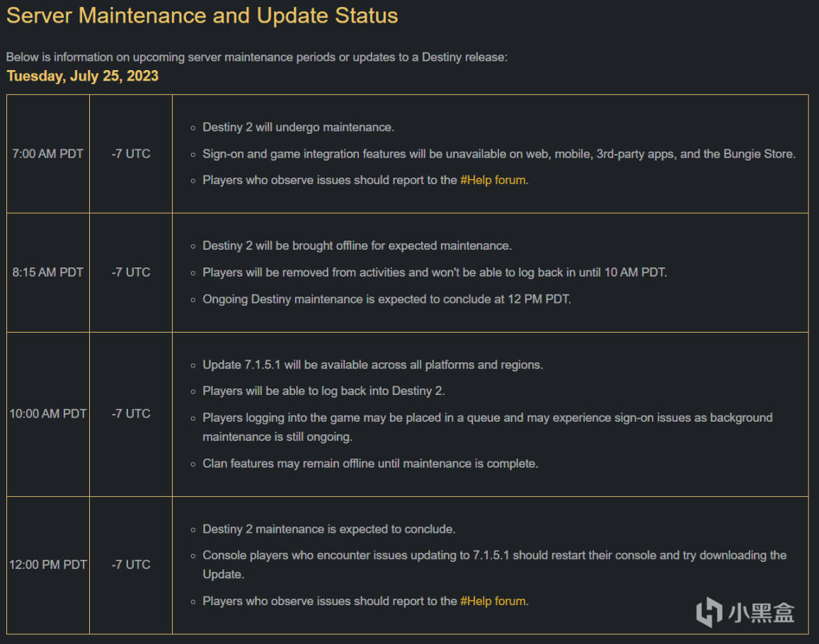Open the #Help forum link in 12:00 PM row

[x=493, y=601]
